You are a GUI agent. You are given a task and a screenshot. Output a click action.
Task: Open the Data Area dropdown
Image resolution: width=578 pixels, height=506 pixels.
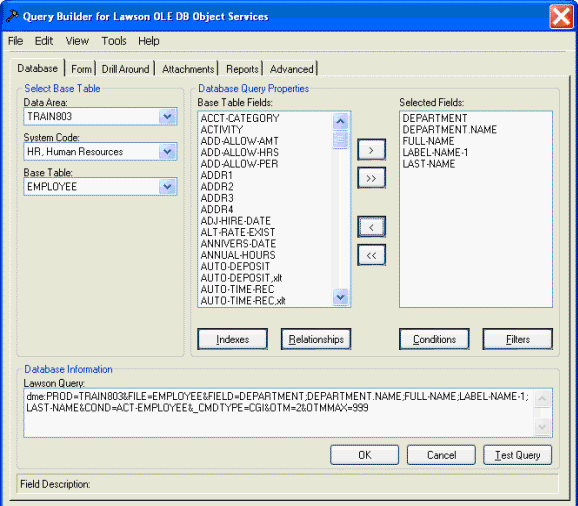[168, 116]
